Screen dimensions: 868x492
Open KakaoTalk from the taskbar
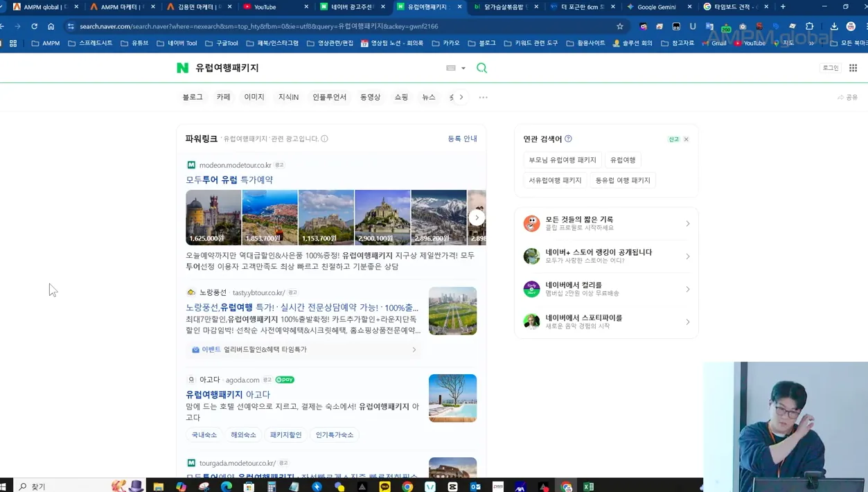384,486
